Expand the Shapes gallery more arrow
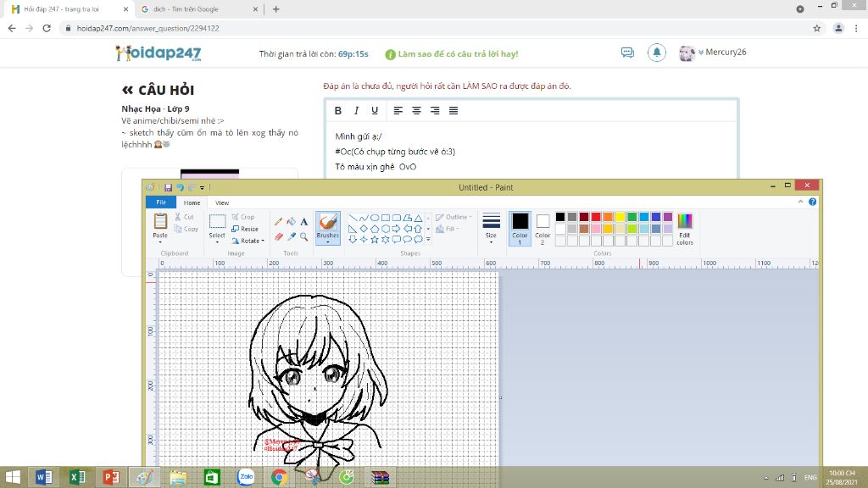 [x=428, y=240]
